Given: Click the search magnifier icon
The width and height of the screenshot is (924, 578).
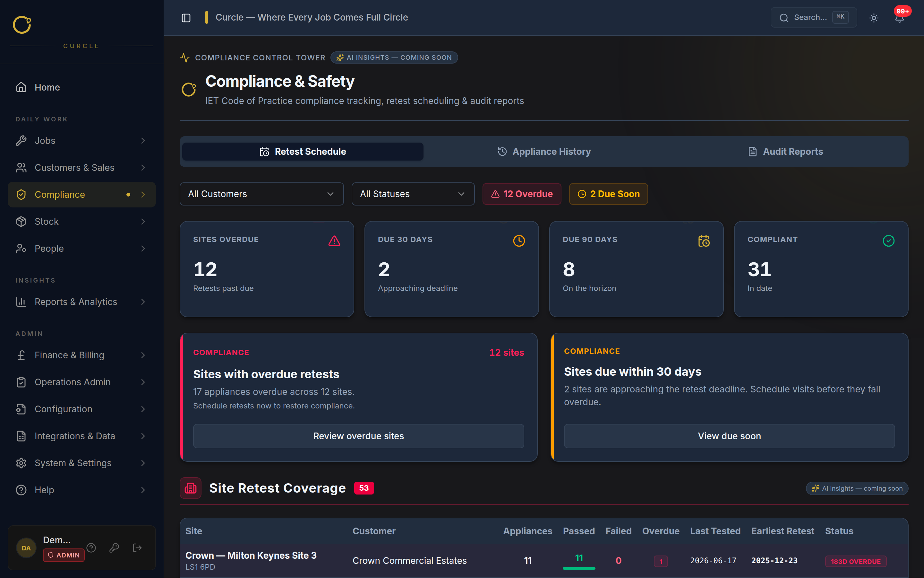Looking at the screenshot, I should pos(784,18).
